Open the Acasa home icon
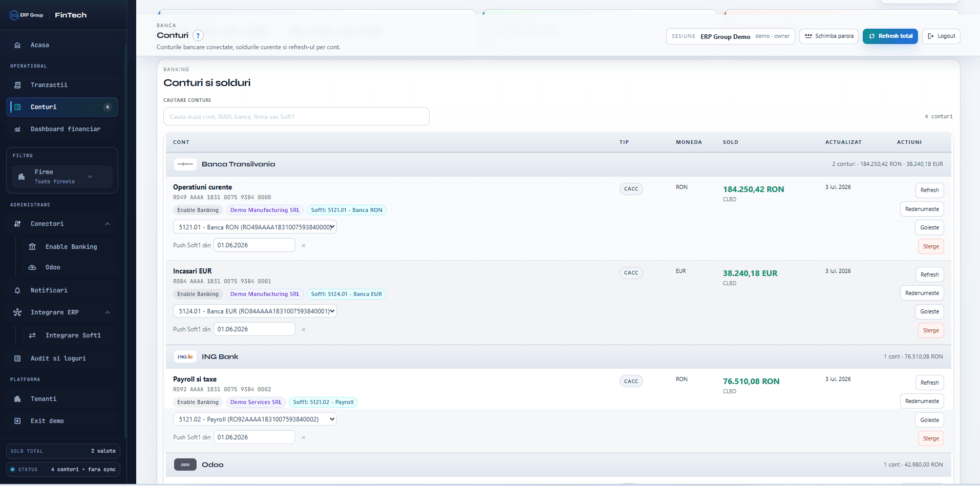The width and height of the screenshot is (980, 486). [17, 45]
